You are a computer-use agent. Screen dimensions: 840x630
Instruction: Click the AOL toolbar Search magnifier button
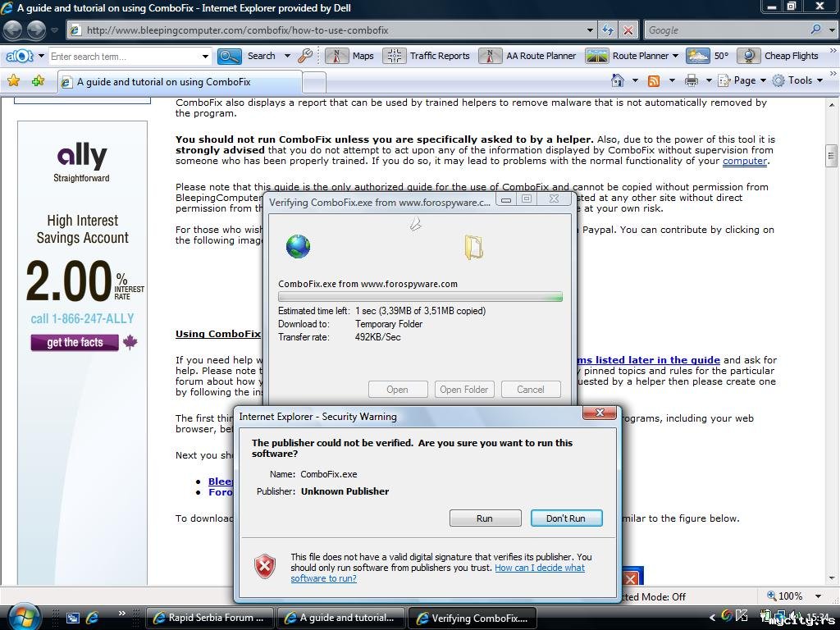pyautogui.click(x=230, y=56)
